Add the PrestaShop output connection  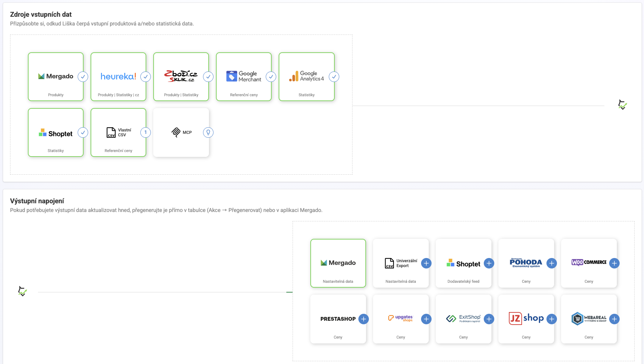364,319
